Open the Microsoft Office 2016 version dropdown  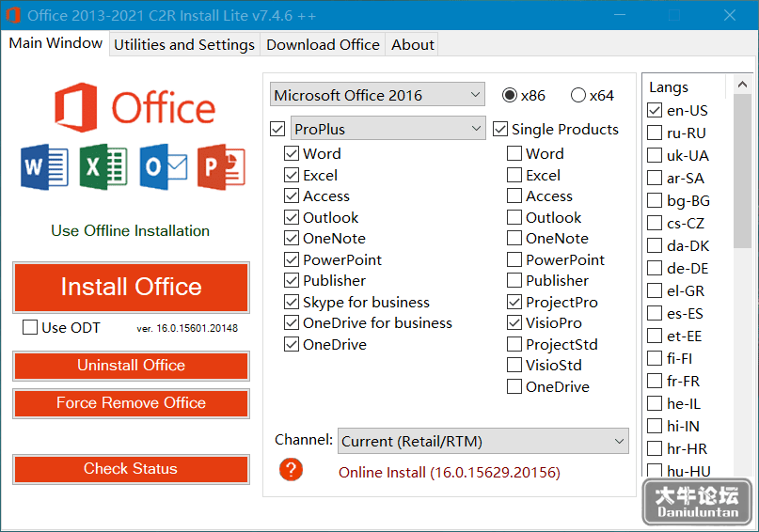(x=377, y=95)
